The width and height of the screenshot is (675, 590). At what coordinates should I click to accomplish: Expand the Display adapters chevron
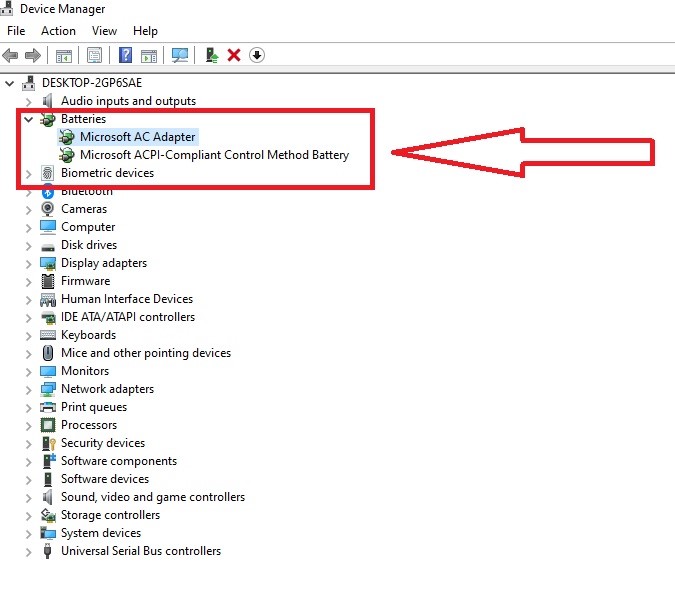(x=29, y=264)
